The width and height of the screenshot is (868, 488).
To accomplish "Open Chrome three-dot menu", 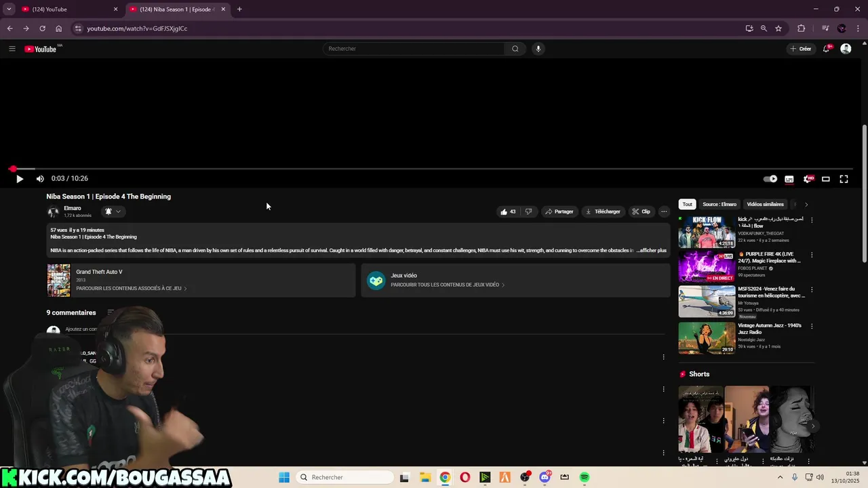I will click(x=858, y=28).
